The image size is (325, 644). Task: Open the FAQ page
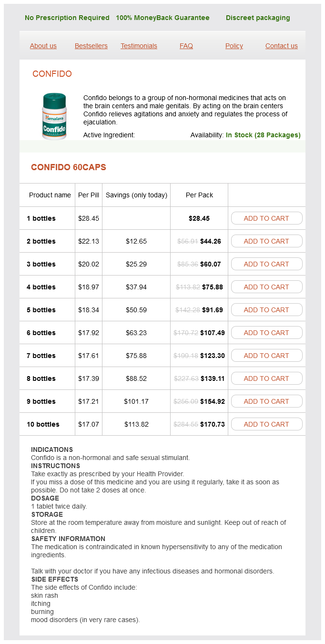point(186,46)
